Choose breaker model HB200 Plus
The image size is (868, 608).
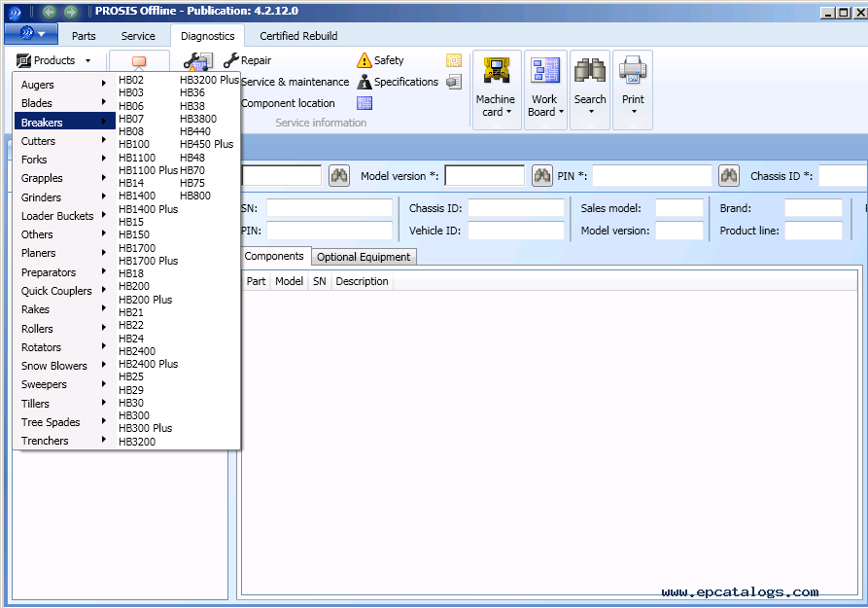coord(145,300)
